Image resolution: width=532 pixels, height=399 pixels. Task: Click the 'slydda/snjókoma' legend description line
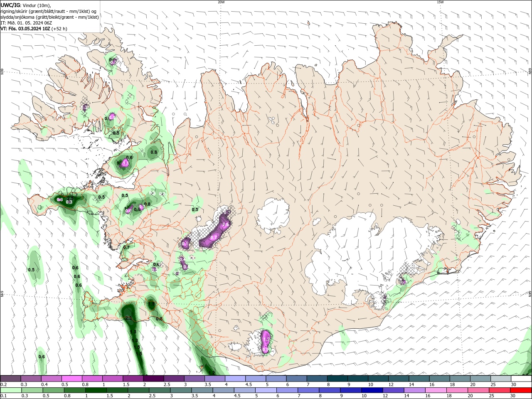click(x=49, y=17)
